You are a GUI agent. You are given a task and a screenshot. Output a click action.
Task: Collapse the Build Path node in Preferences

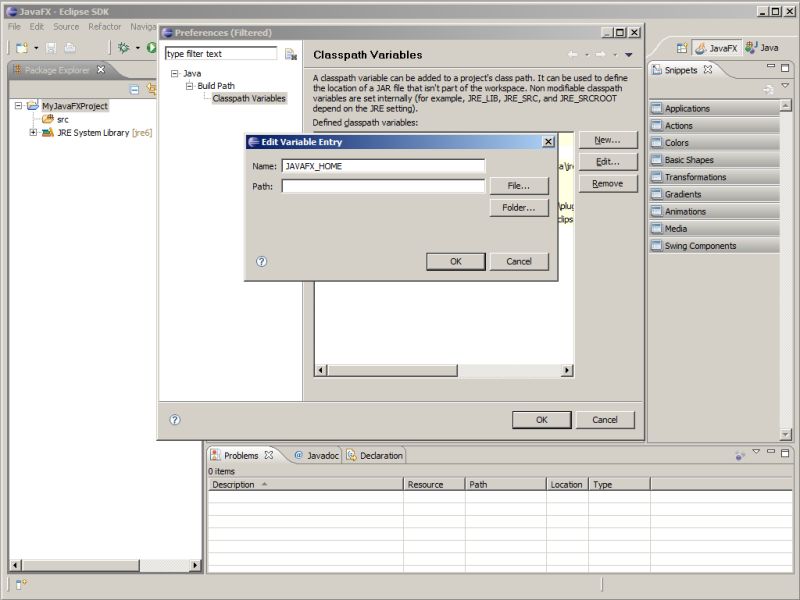(x=189, y=86)
